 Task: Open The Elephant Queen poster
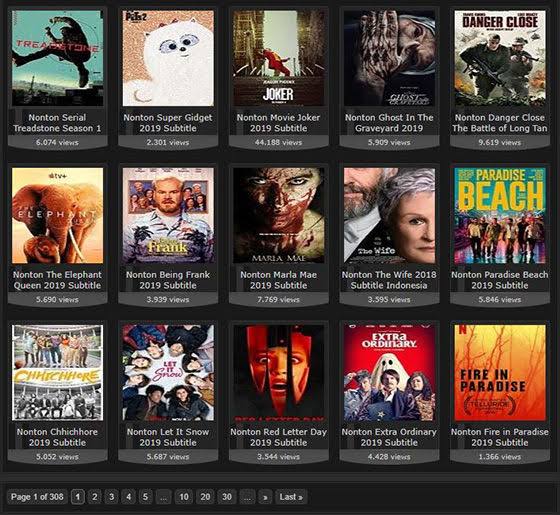click(58, 215)
